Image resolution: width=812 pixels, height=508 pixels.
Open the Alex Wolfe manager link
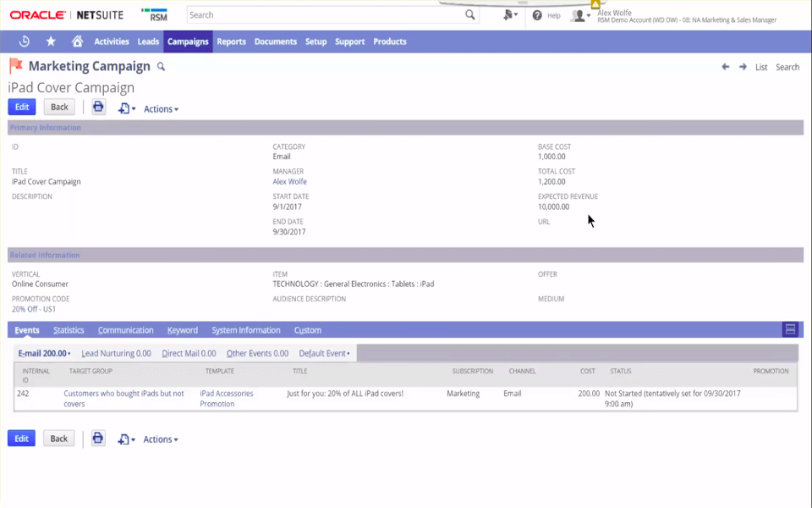289,181
